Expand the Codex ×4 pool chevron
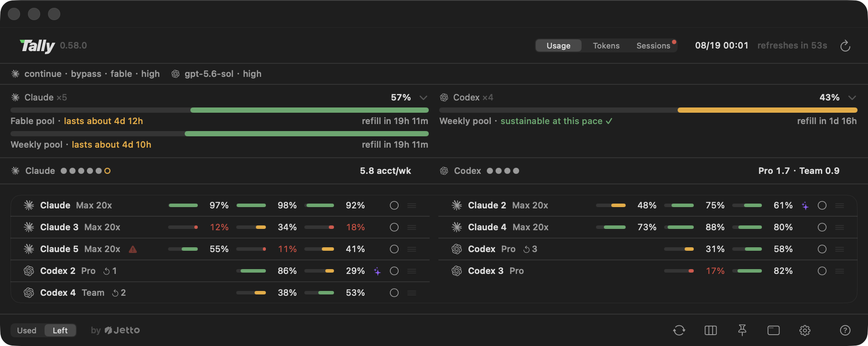This screenshot has height=346, width=868. 852,97
